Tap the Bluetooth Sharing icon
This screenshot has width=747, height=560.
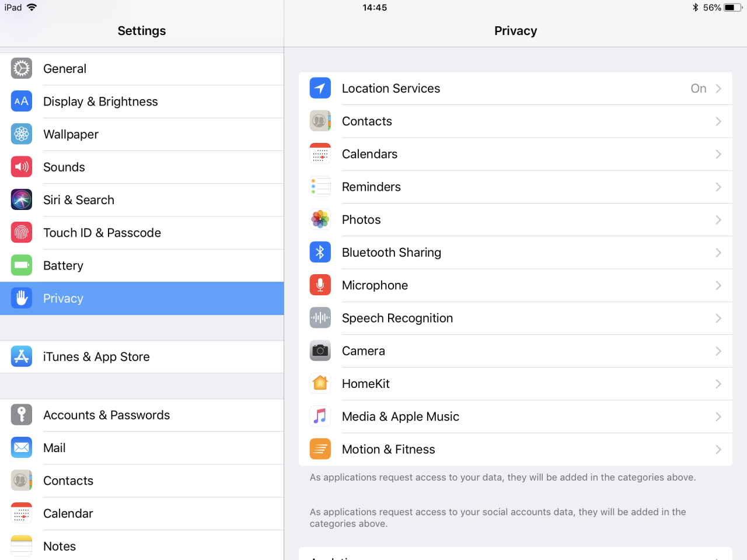tap(320, 253)
